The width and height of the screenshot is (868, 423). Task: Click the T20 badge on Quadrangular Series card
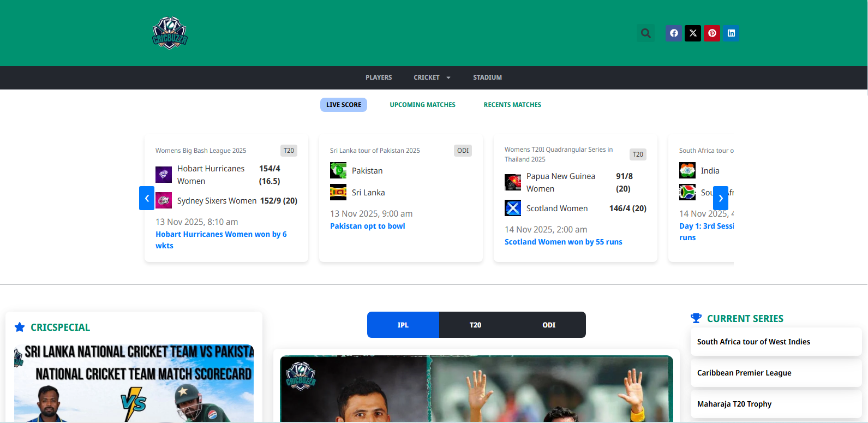click(638, 154)
